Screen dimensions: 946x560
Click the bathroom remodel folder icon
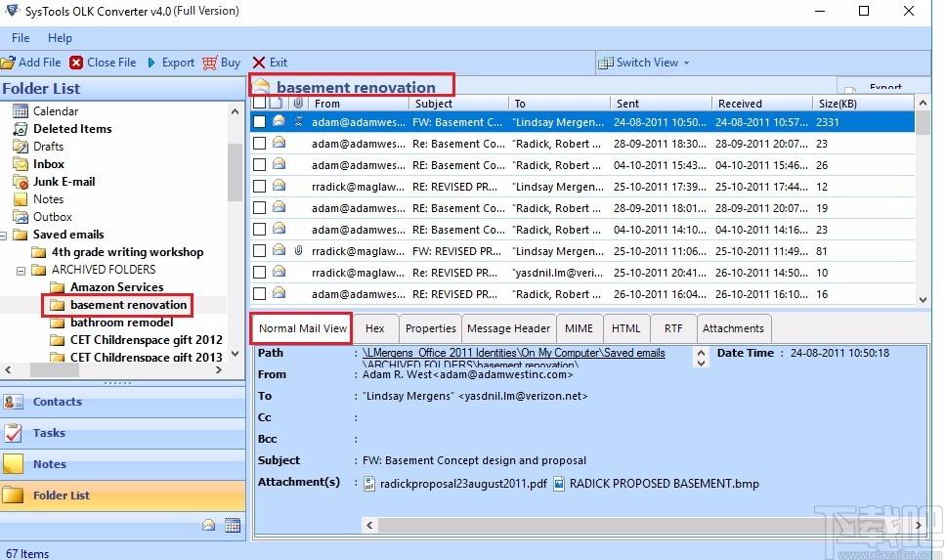click(58, 323)
